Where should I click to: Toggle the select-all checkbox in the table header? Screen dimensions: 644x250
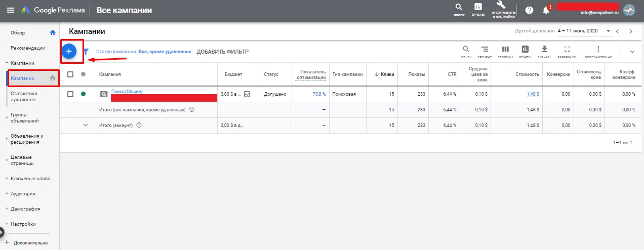click(70, 74)
